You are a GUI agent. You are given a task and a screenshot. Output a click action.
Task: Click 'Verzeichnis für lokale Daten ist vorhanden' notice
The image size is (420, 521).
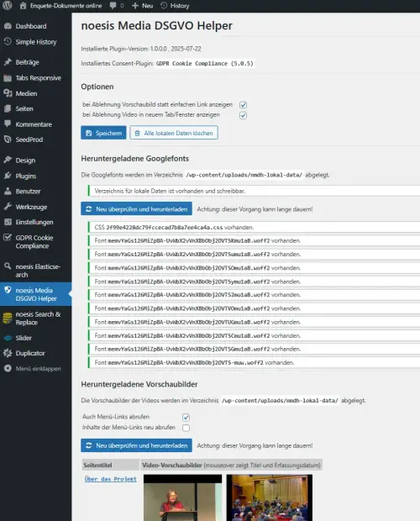click(x=254, y=191)
